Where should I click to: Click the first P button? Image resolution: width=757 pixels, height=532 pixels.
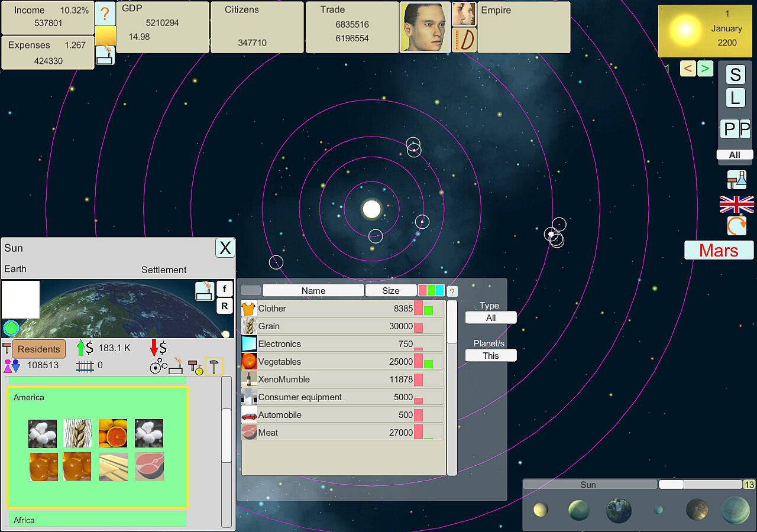[730, 128]
